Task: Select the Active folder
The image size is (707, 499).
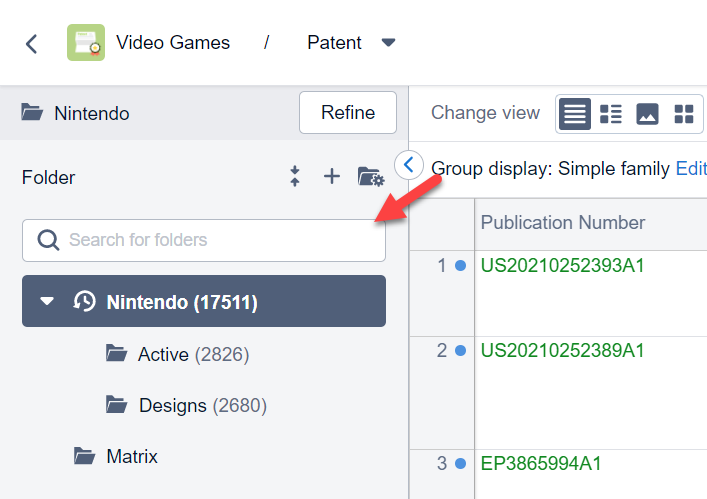Action: click(164, 354)
